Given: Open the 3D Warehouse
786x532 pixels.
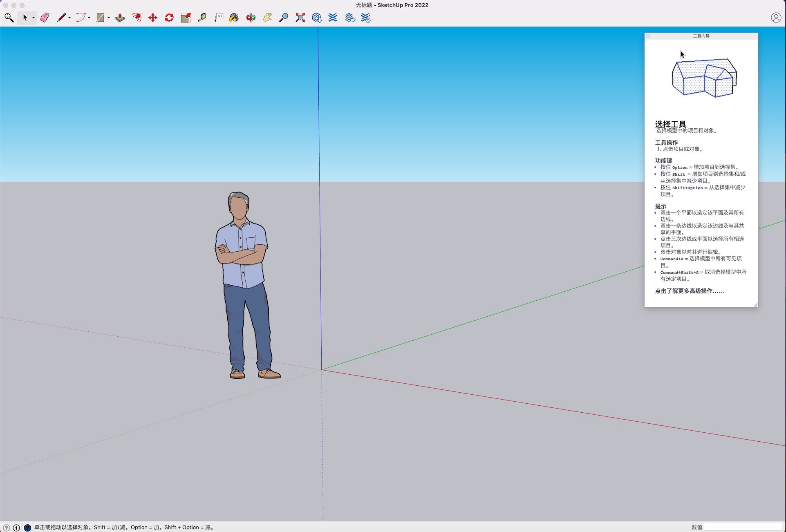Looking at the screenshot, I should coord(317,18).
